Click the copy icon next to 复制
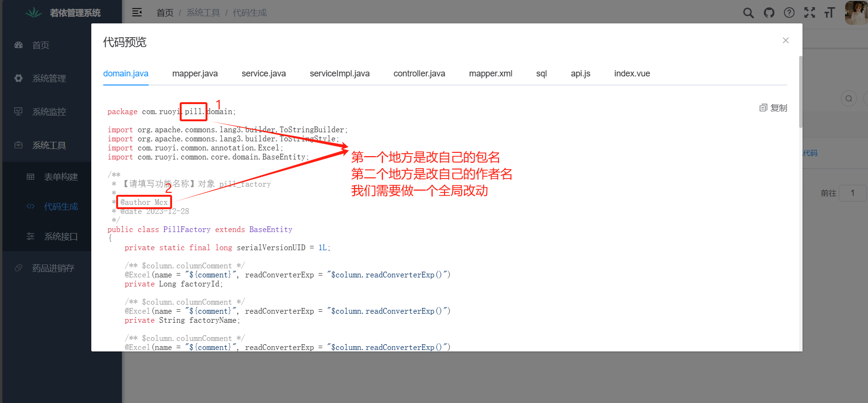868x403 pixels. (x=763, y=108)
